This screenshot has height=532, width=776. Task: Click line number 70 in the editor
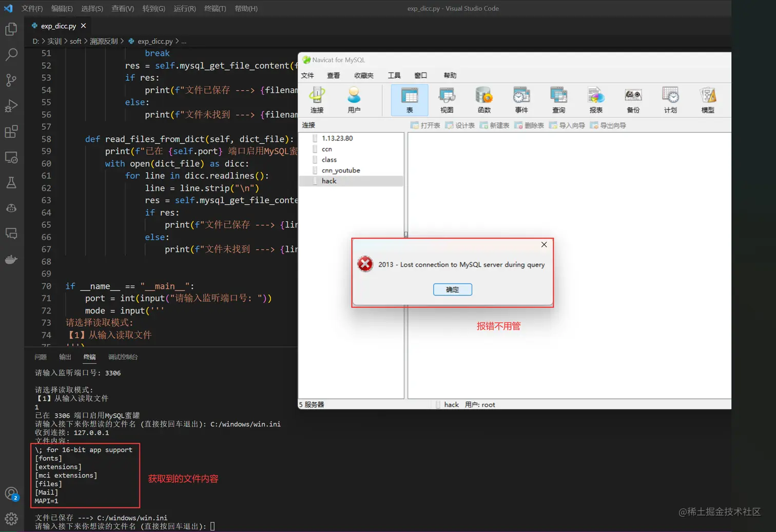tap(46, 286)
